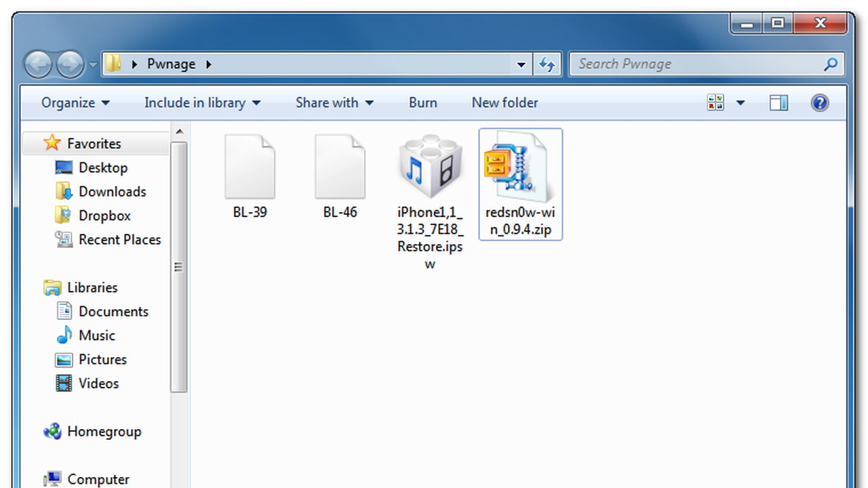
Task: Open the Organize menu
Action: coord(75,102)
